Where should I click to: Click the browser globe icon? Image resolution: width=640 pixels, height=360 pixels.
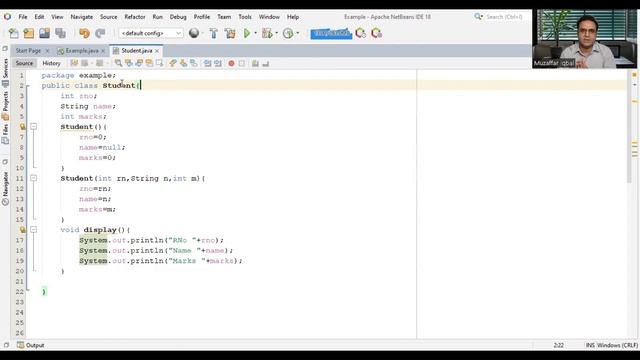click(x=194, y=33)
